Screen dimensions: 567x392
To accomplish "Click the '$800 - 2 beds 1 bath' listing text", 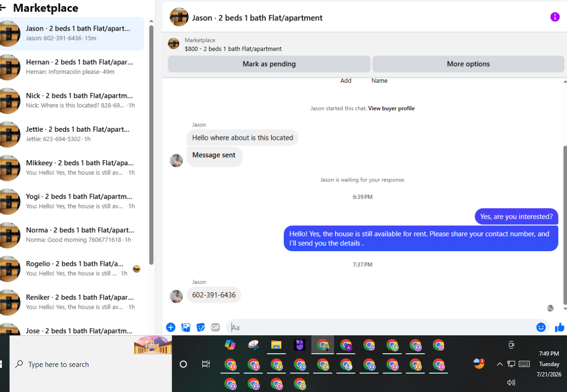I will [x=233, y=49].
